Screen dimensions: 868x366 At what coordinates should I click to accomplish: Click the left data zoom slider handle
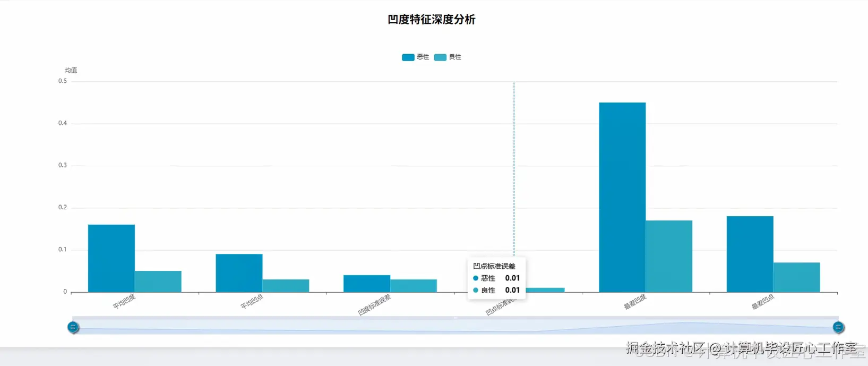click(73, 327)
